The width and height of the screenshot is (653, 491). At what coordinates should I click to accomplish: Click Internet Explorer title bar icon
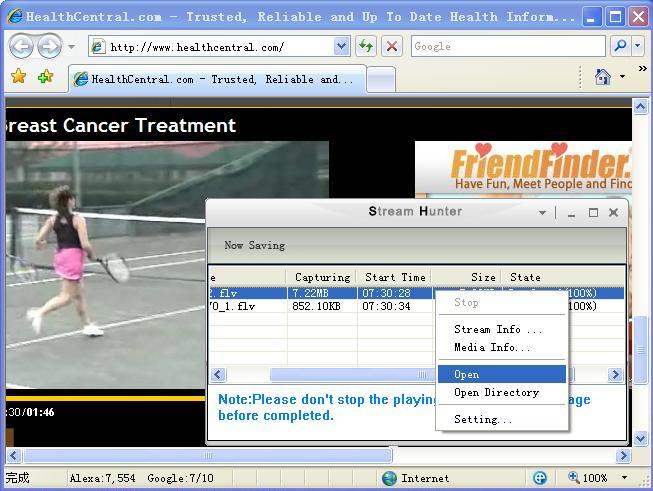pos(15,16)
